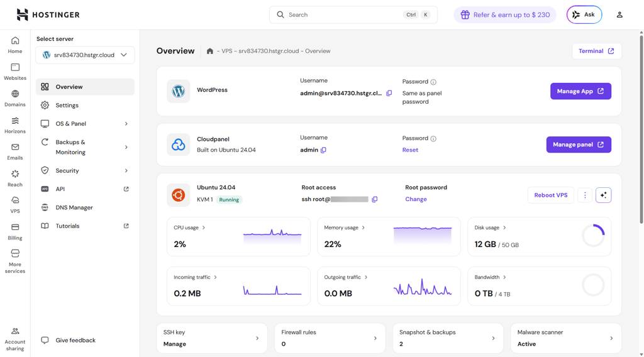Click the Running status badge
The image size is (644, 357).
pos(229,200)
